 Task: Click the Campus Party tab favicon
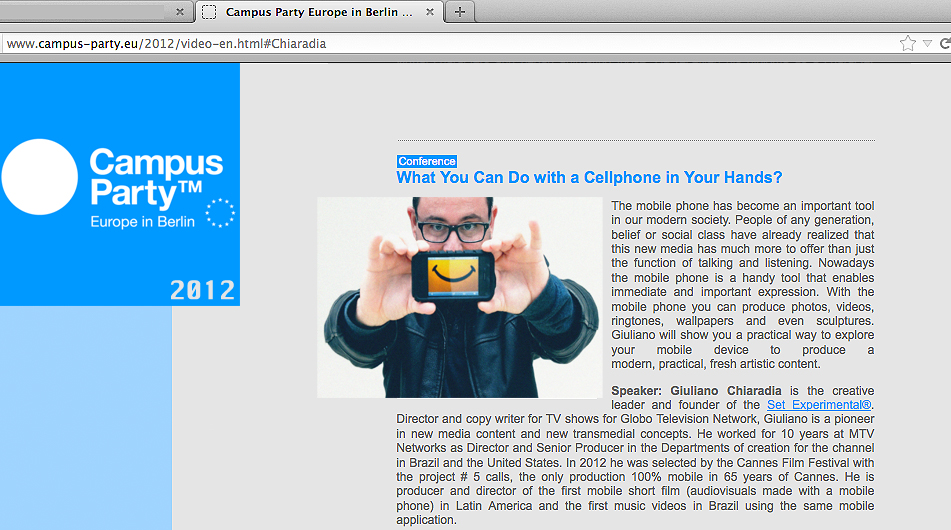tap(209, 12)
